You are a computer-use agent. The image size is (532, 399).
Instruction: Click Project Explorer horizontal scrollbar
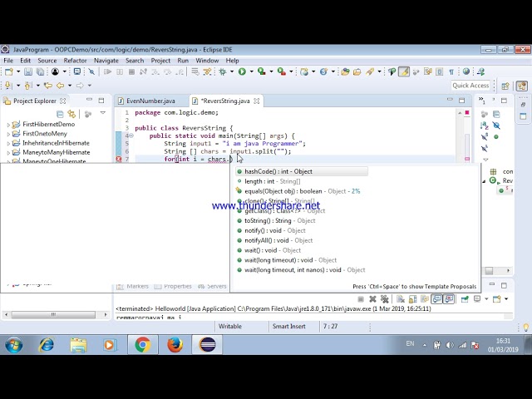pyautogui.click(x=53, y=315)
